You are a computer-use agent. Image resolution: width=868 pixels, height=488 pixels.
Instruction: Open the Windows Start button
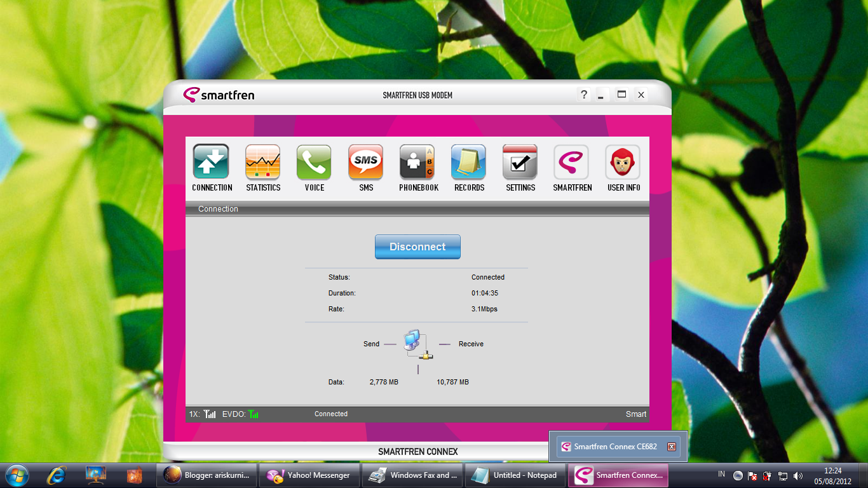pyautogui.click(x=17, y=475)
